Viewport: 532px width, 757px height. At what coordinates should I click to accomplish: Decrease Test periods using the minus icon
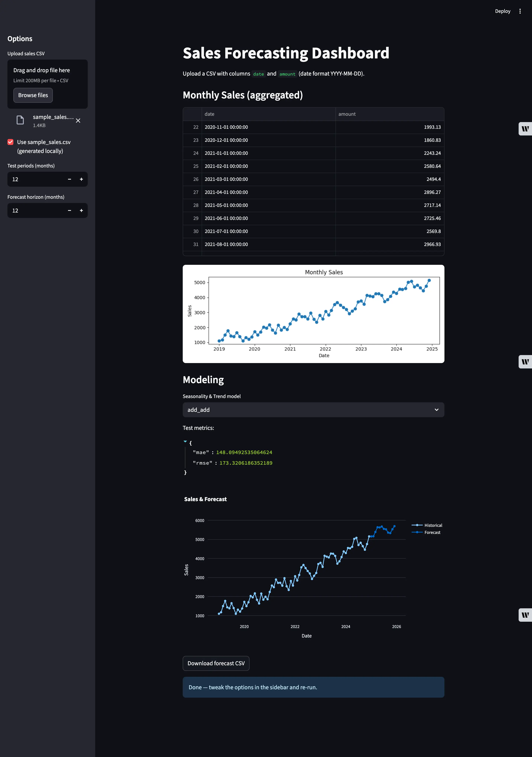69,179
